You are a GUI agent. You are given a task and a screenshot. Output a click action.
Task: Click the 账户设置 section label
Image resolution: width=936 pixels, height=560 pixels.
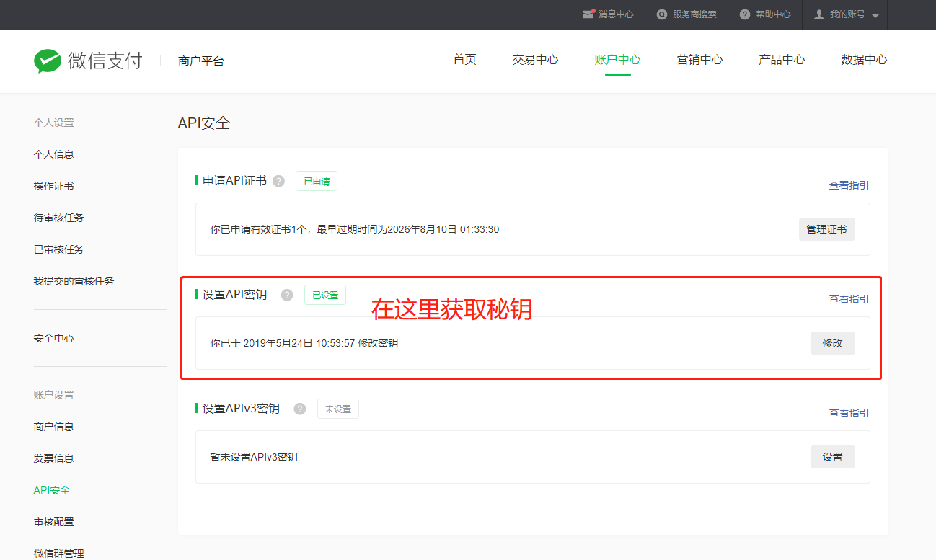click(x=53, y=395)
